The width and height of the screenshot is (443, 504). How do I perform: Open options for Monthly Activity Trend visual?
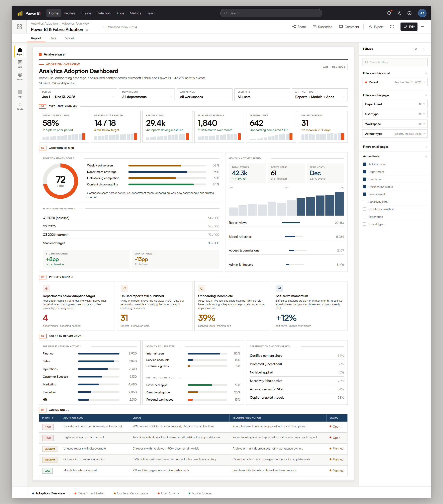coord(266,158)
